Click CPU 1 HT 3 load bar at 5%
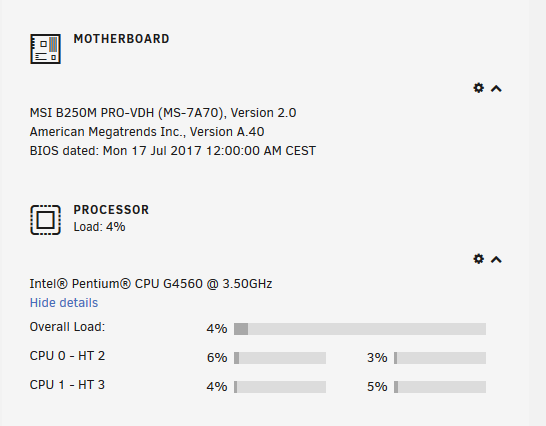The width and height of the screenshot is (546, 426). point(440,387)
